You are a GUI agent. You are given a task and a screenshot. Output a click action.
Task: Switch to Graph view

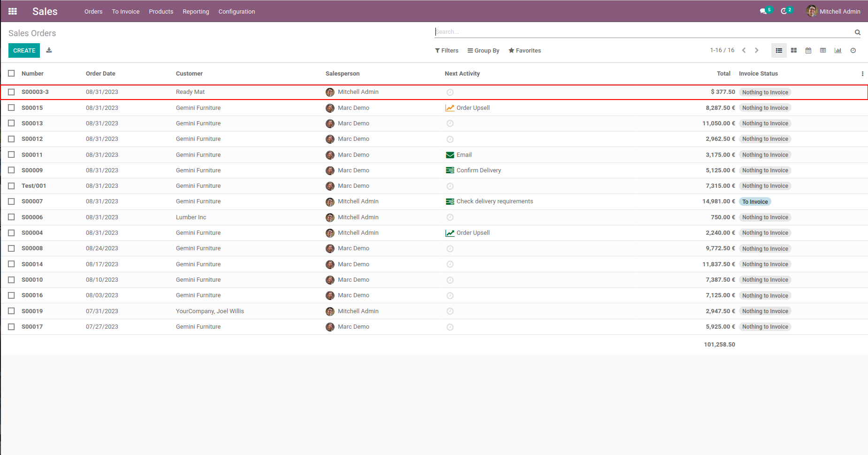coord(838,50)
